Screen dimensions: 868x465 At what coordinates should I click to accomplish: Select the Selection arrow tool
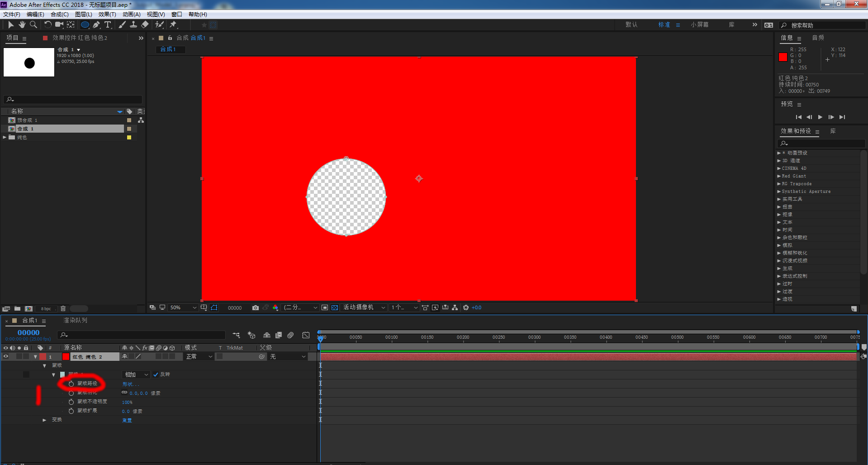[x=11, y=25]
